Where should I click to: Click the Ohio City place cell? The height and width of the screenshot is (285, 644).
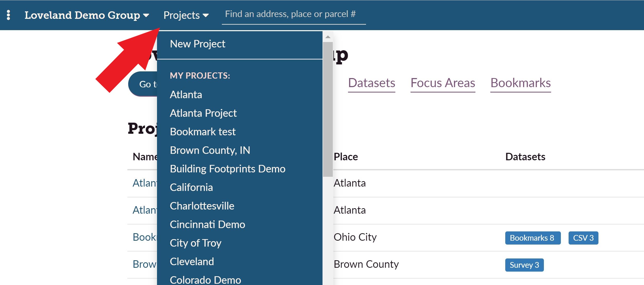coord(355,237)
